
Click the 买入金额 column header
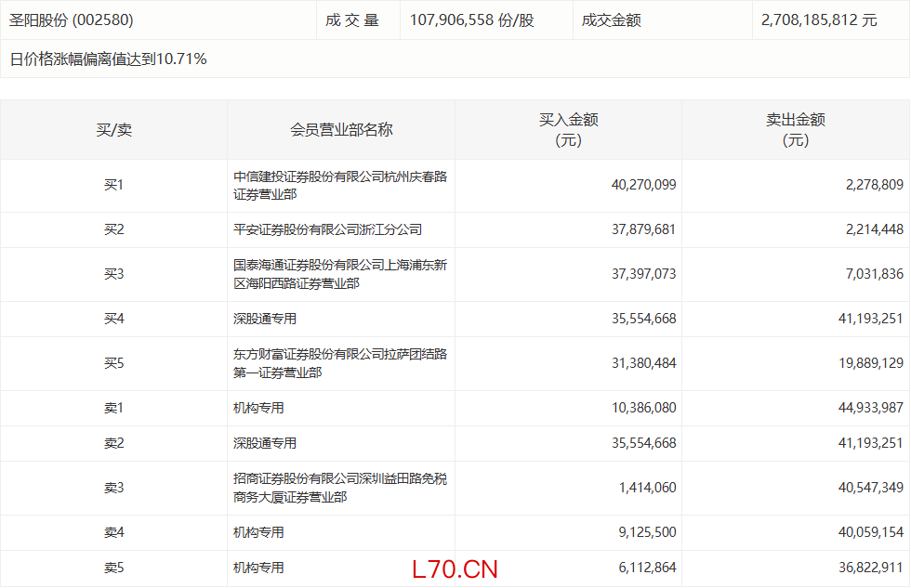[568, 130]
